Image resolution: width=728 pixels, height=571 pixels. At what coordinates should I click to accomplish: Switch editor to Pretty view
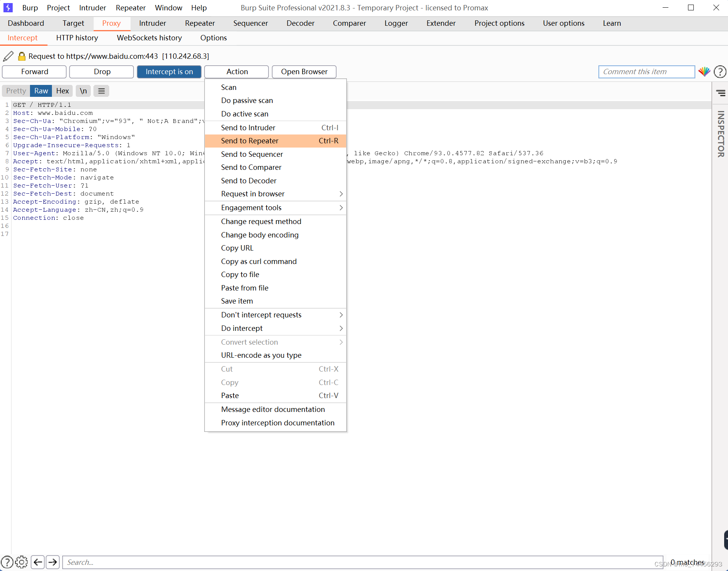point(16,91)
